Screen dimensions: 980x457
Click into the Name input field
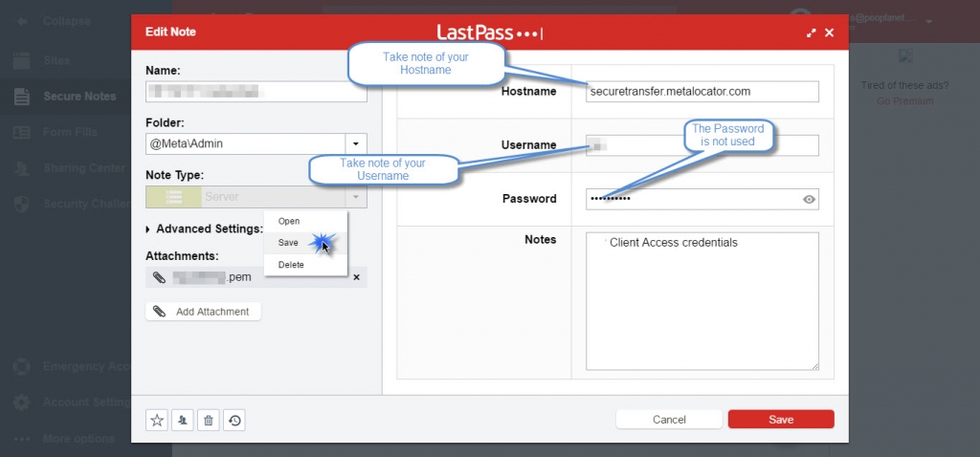256,92
